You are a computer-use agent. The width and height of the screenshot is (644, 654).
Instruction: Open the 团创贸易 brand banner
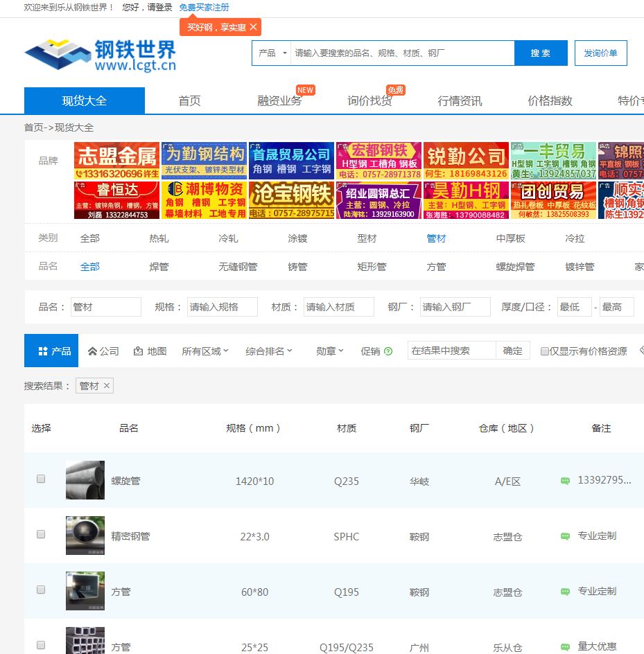553,200
